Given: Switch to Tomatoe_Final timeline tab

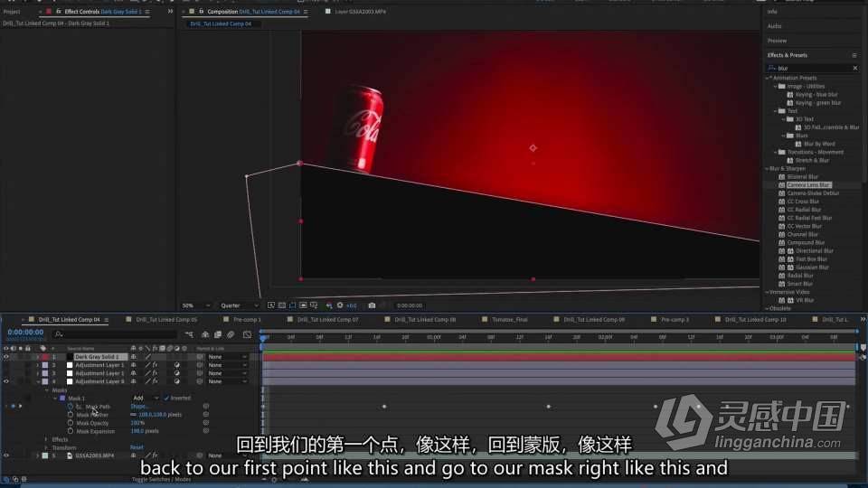Looking at the screenshot, I should 510,320.
